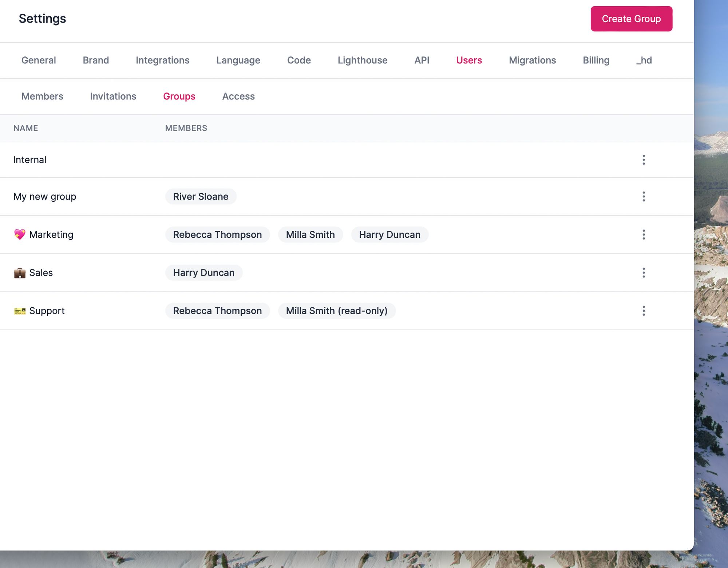Open Sales group's three-dot options
The image size is (728, 568).
644,273
